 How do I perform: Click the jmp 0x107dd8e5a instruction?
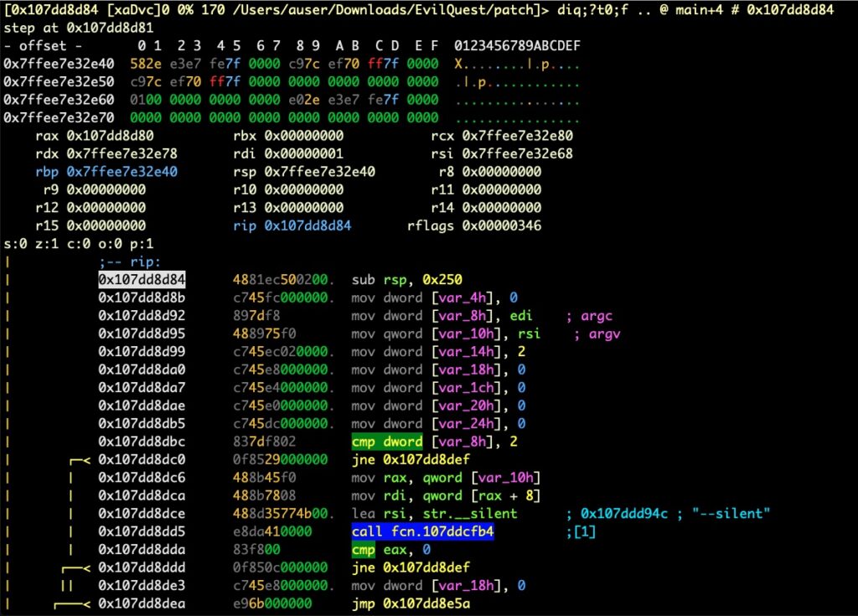(x=415, y=603)
